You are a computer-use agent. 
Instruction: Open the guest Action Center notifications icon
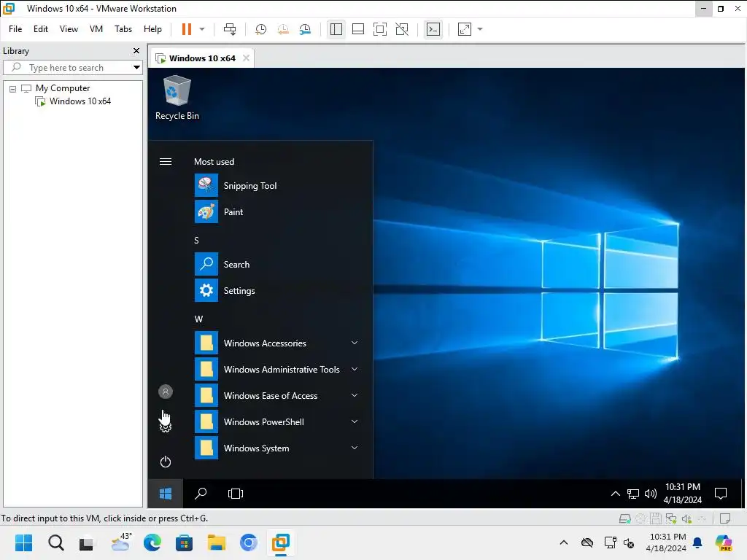click(x=721, y=494)
